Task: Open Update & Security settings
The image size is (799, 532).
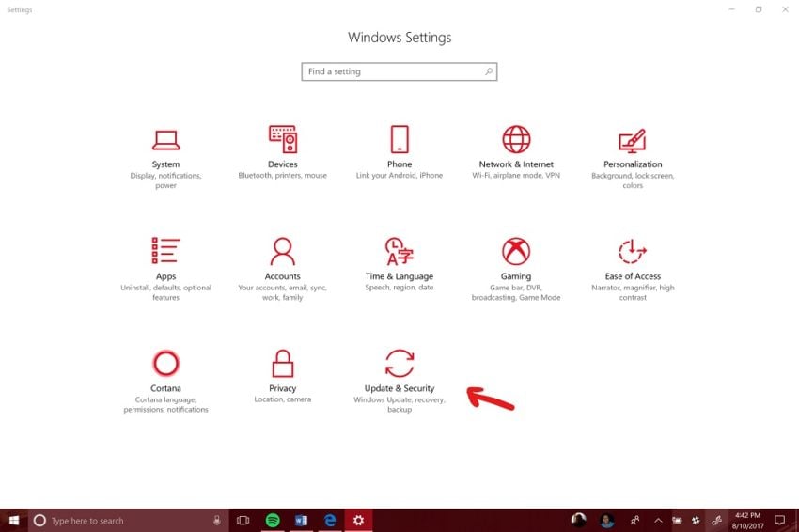Action: click(x=399, y=382)
